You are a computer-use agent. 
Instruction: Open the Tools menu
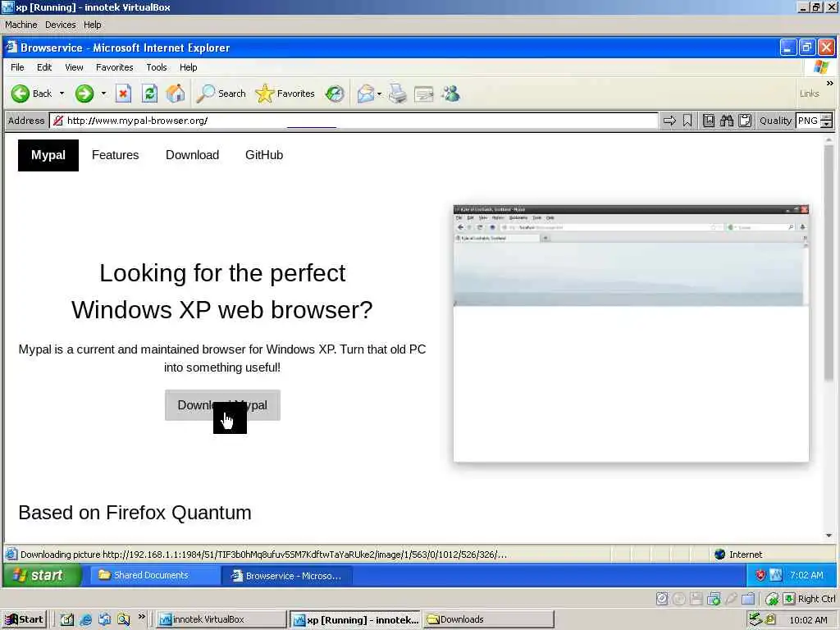coord(157,67)
